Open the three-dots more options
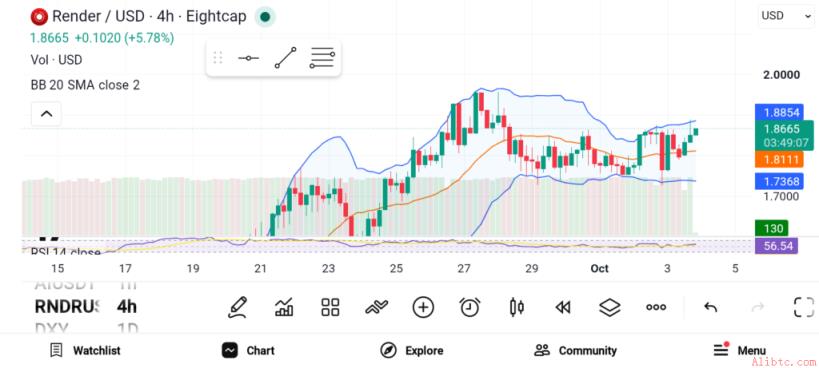 (656, 307)
